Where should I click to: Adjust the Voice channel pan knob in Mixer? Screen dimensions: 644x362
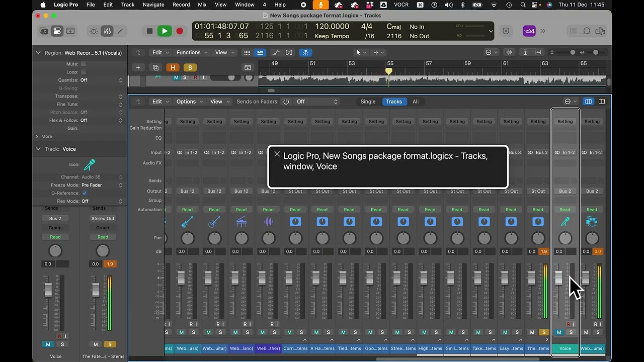coord(565,238)
